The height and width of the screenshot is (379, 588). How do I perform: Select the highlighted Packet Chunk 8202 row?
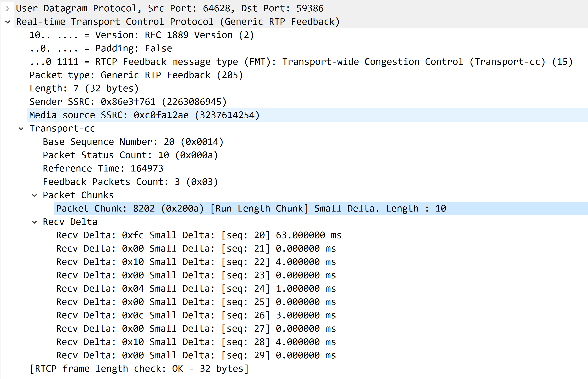click(246, 208)
